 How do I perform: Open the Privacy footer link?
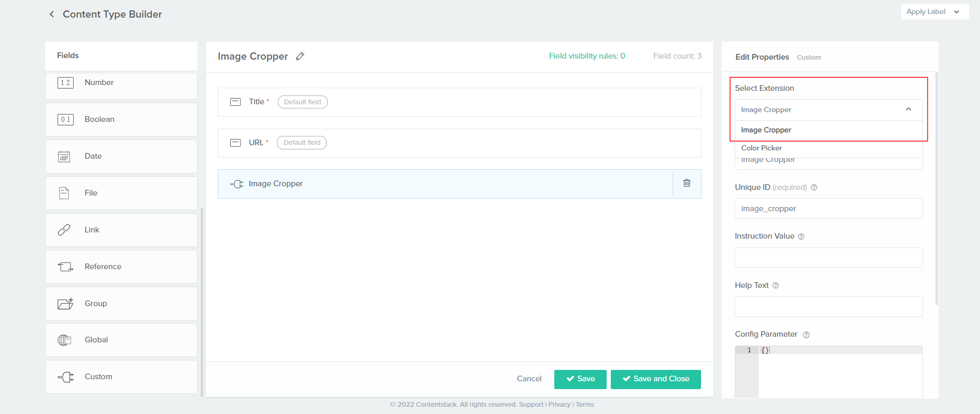tap(559, 405)
